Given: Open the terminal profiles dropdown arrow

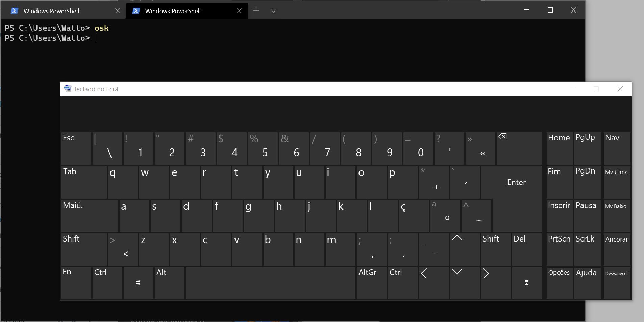Looking at the screenshot, I should click(274, 11).
